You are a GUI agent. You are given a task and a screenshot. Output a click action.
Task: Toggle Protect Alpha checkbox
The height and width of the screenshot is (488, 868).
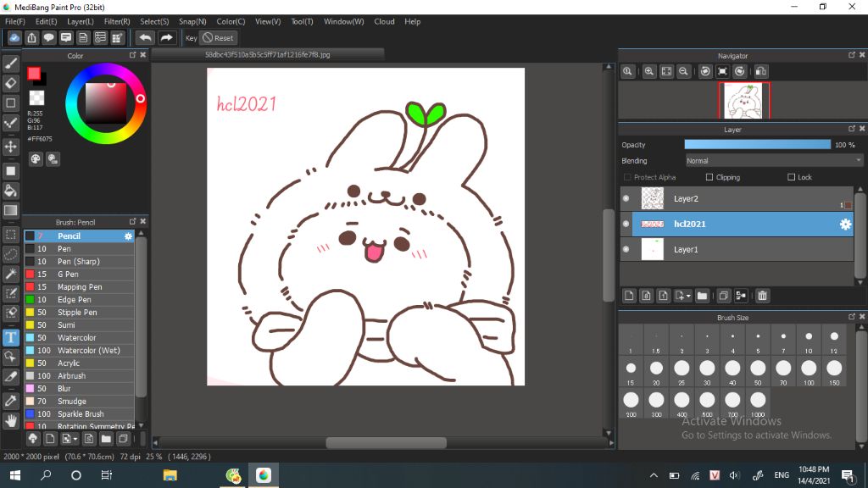pos(627,177)
